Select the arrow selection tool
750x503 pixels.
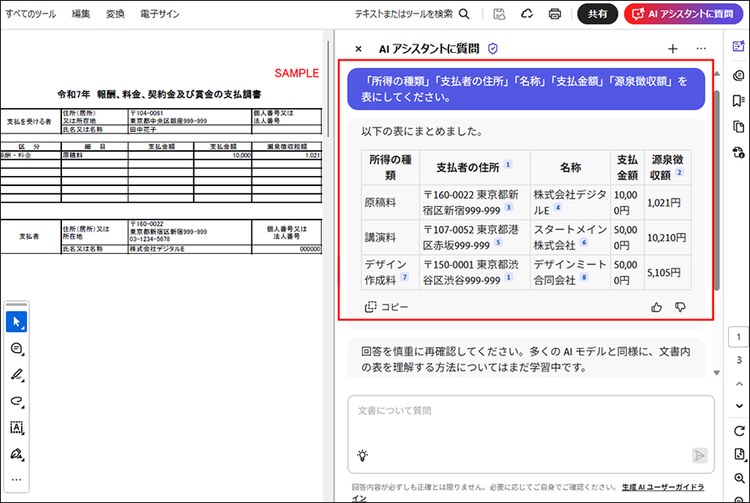(16, 322)
